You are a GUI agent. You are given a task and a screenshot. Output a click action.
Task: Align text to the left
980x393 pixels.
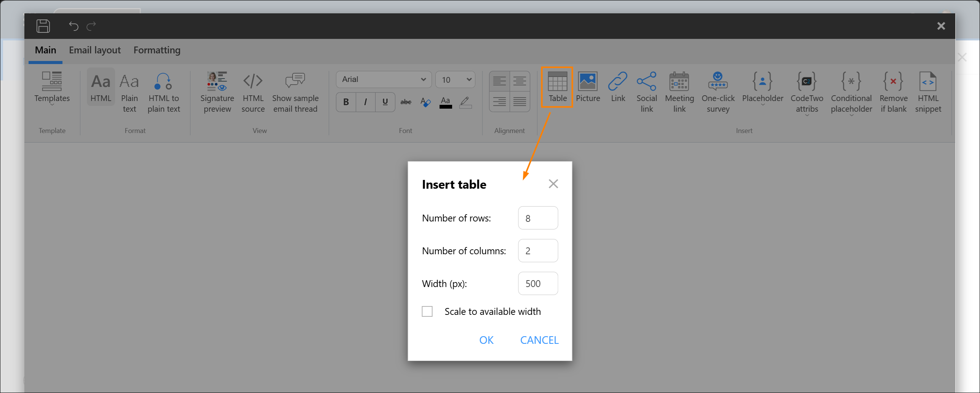[x=499, y=81]
